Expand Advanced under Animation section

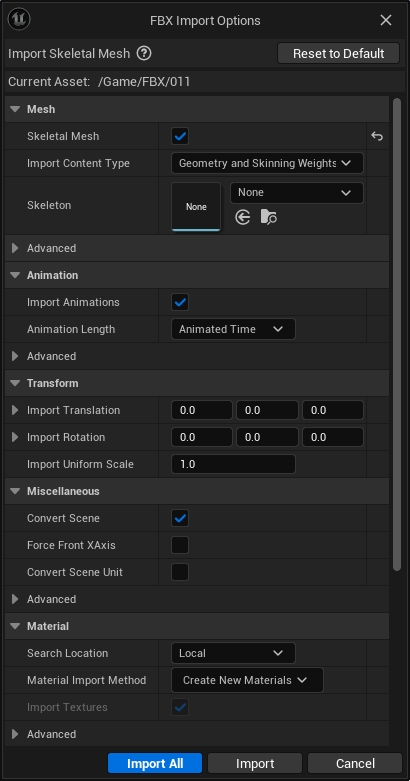point(15,356)
